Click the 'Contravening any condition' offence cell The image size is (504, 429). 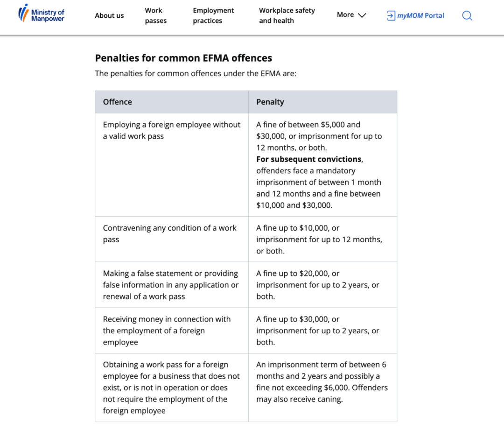[172, 239]
